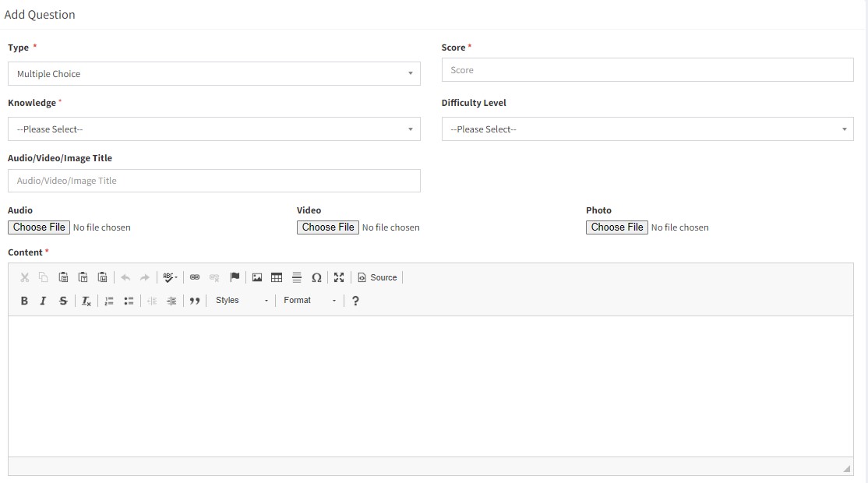Open the Styles dropdown in editor toolbar

pyautogui.click(x=242, y=301)
